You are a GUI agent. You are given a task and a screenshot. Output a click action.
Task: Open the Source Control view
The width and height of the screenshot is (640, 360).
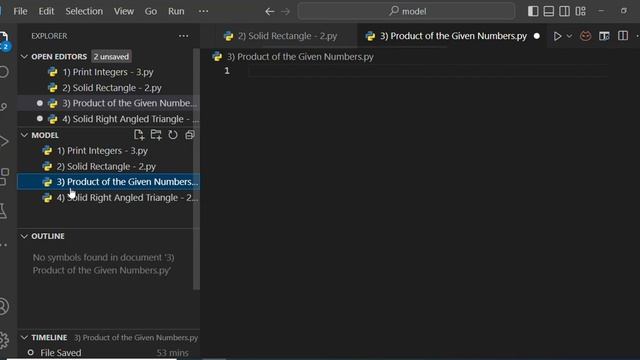4,107
